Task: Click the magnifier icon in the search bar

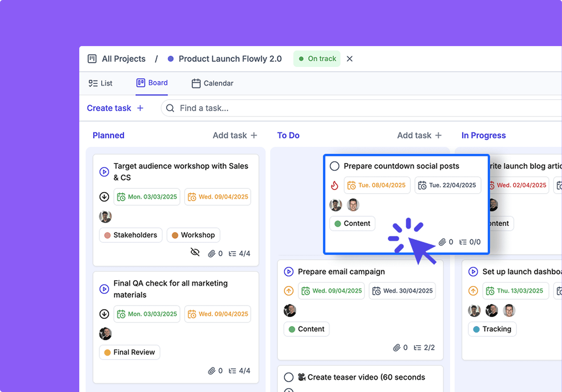Action: click(x=170, y=108)
